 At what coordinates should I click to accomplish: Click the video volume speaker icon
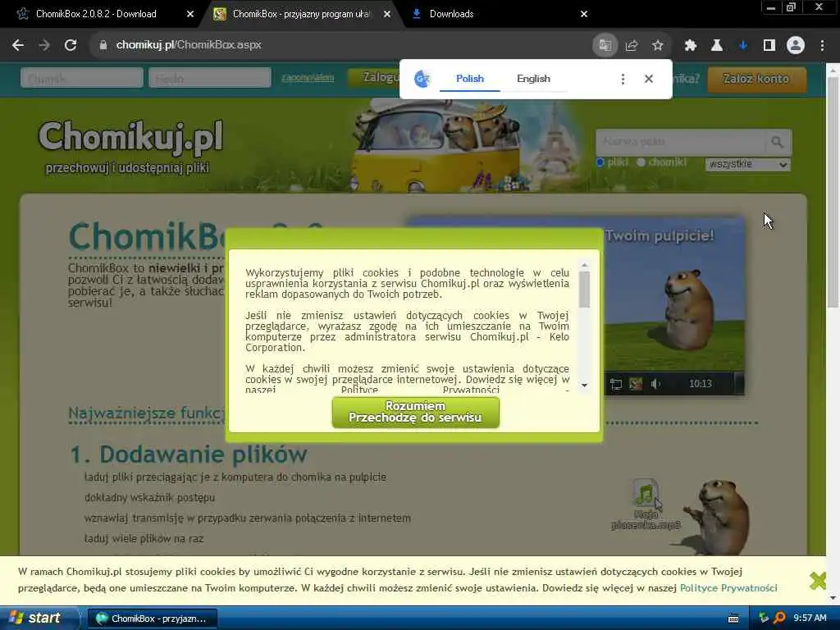655,384
